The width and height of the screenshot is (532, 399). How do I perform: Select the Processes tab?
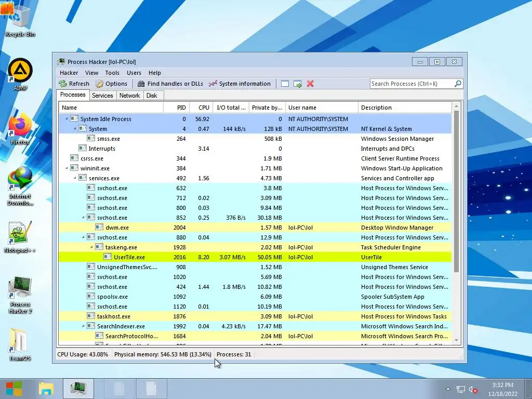[x=73, y=95]
